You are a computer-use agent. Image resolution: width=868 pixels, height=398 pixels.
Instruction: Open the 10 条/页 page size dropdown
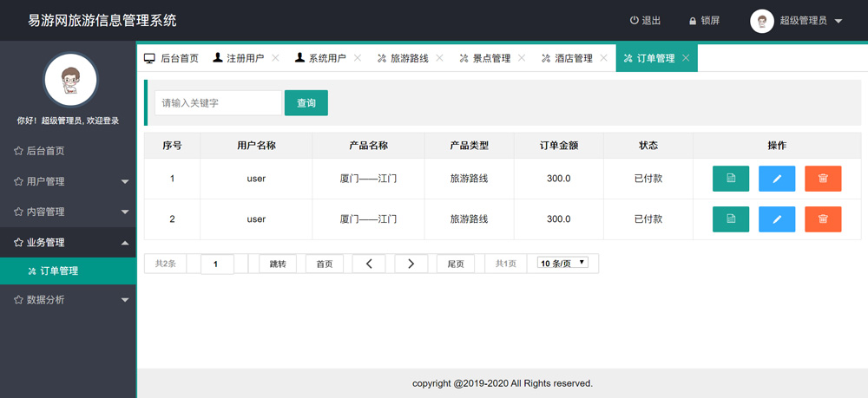tap(562, 263)
